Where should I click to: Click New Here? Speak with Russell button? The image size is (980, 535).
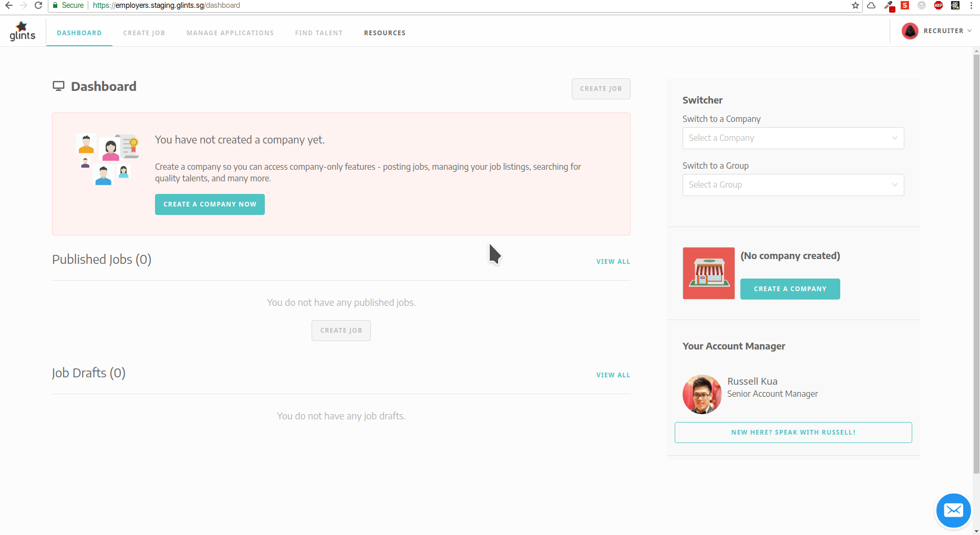pos(793,433)
